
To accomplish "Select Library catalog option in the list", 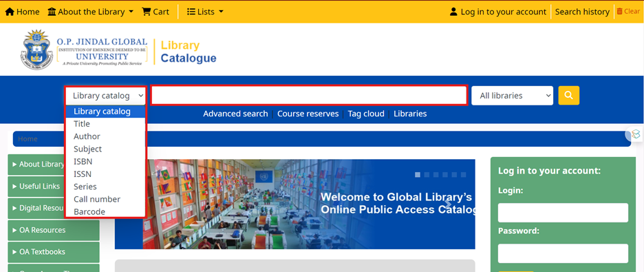I will (105, 112).
